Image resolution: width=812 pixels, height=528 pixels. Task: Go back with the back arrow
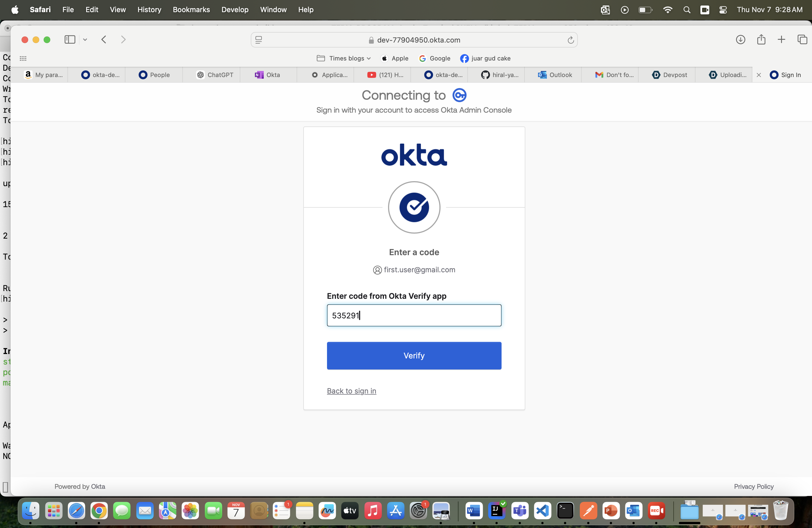(104, 39)
